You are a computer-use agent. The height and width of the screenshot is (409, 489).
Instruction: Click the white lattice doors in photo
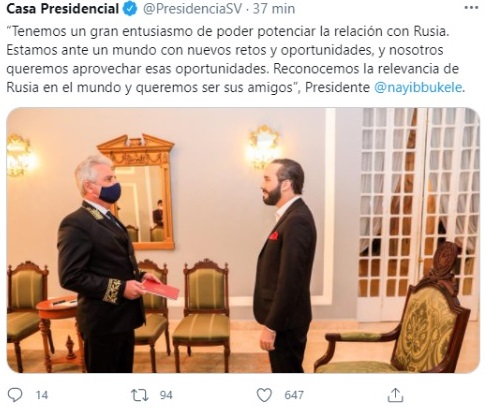pos(419,213)
